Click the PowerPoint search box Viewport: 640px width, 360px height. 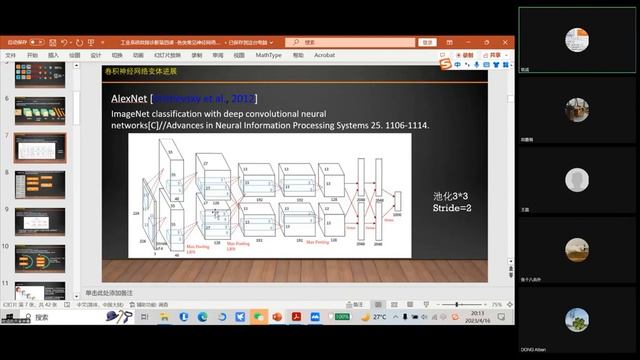[x=350, y=42]
